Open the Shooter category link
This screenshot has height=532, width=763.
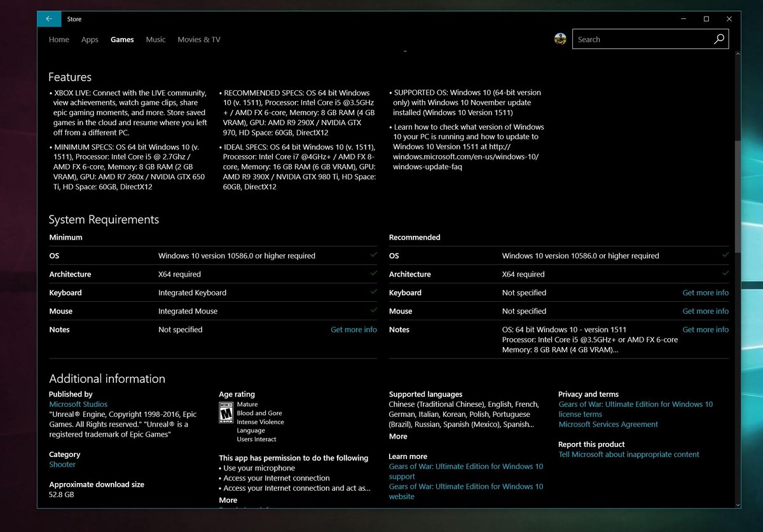(x=62, y=465)
